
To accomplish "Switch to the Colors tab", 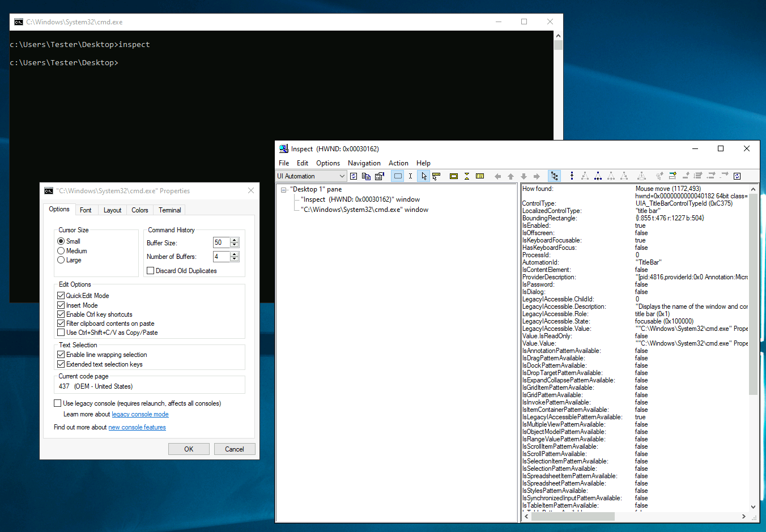I will (x=140, y=210).
